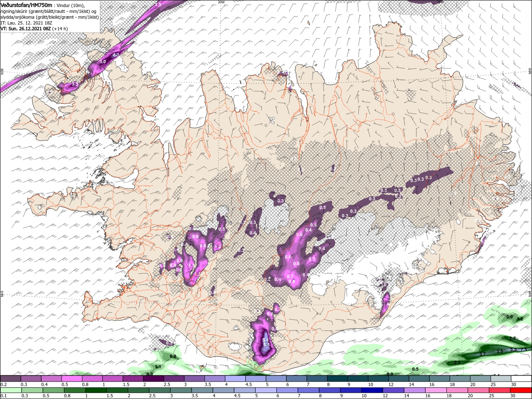Click the 3.7 rain value in green band

point(483,354)
